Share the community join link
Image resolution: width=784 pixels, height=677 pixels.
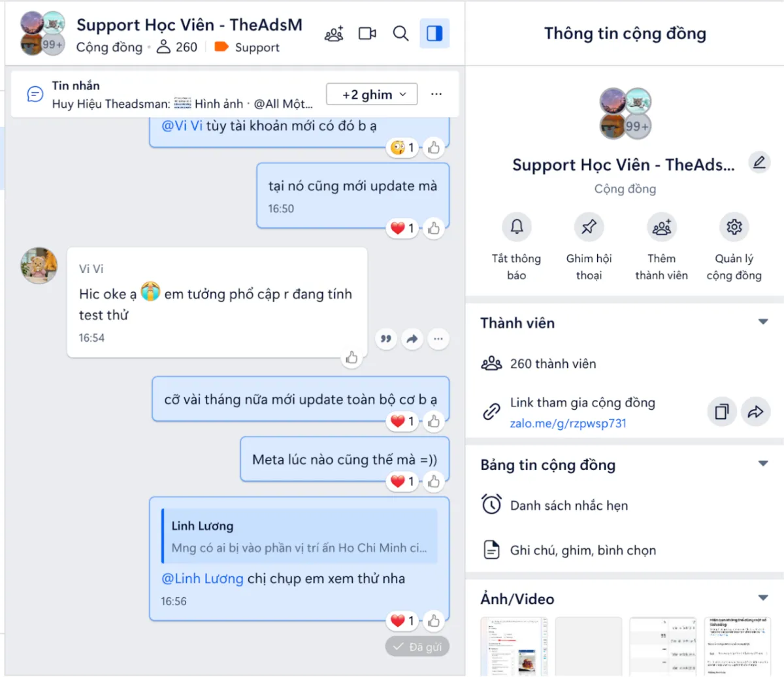click(756, 412)
